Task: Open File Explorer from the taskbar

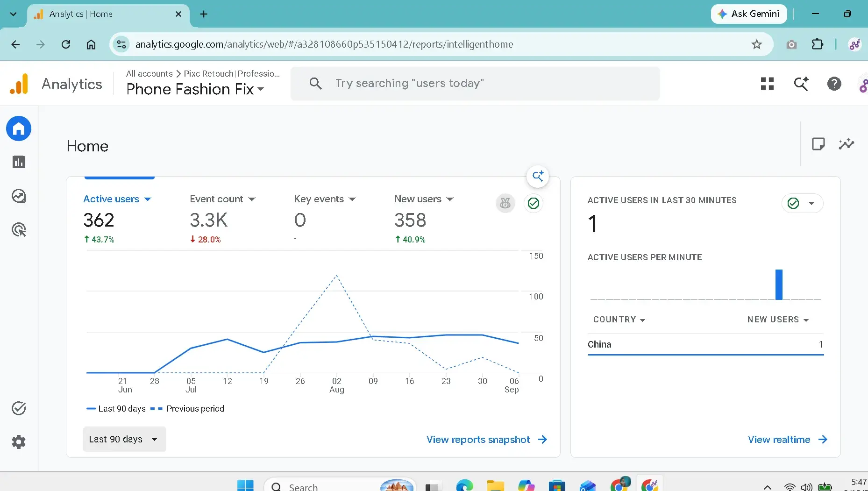Action: [x=495, y=486]
